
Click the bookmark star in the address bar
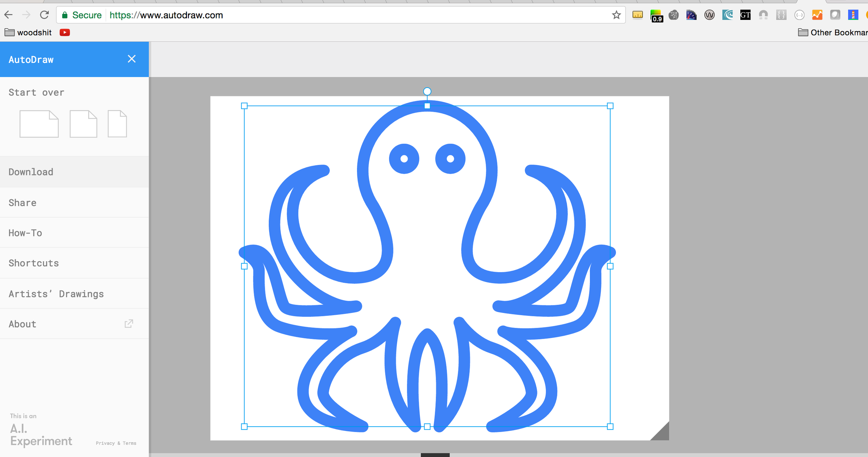point(616,15)
